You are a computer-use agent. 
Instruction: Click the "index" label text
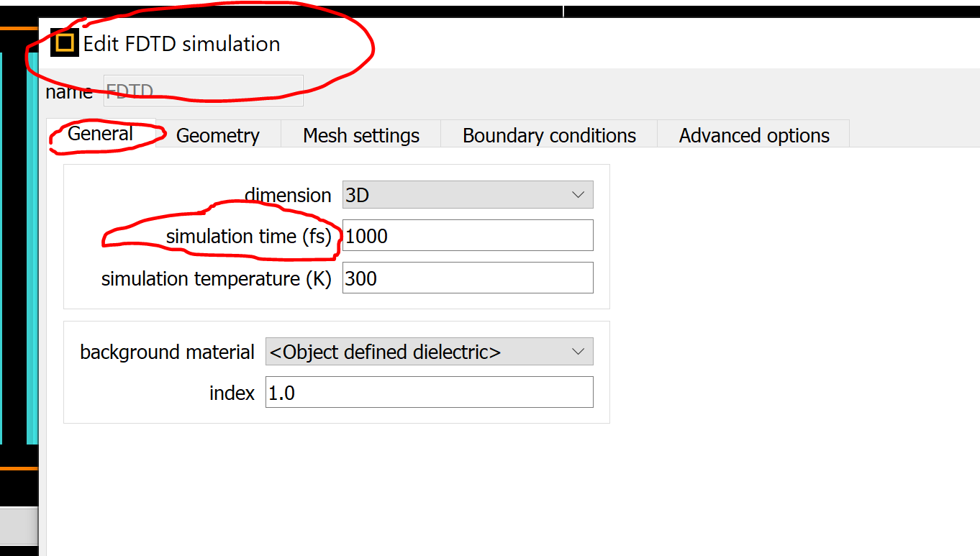(x=232, y=393)
